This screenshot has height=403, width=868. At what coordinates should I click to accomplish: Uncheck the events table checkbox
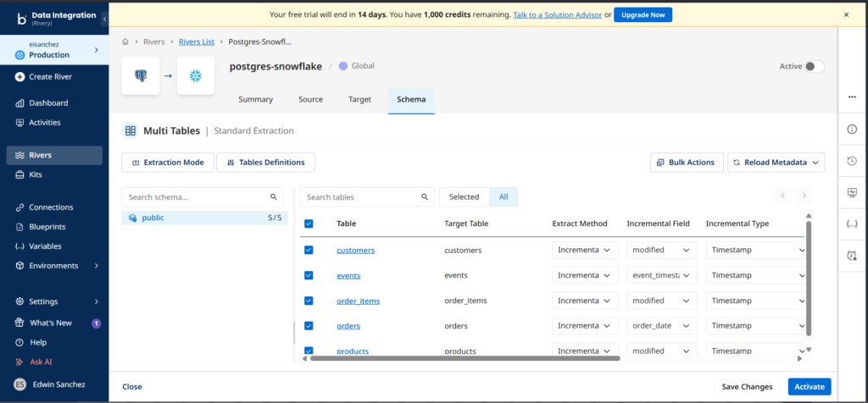(309, 275)
